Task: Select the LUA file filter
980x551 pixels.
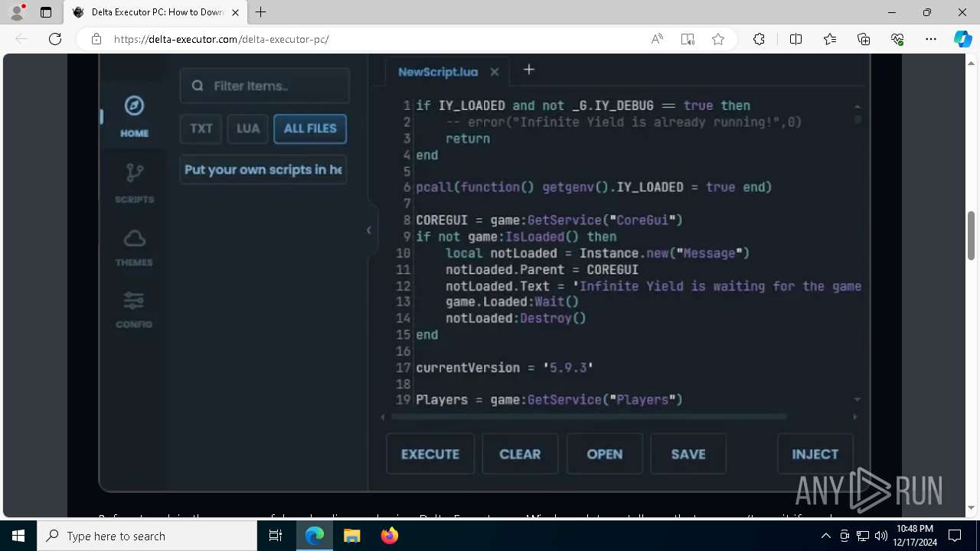Action: point(248,129)
